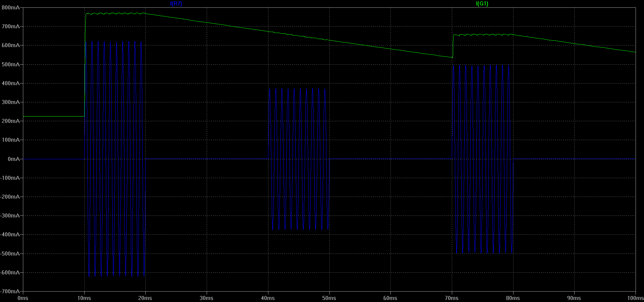
Task: Click the 0ms time axis label
Action: tap(23, 298)
